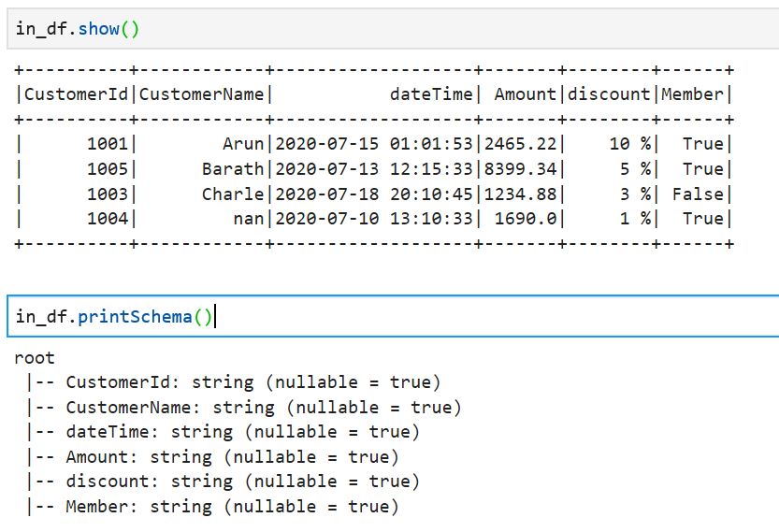Viewport: 779px width, 532px height.
Task: Select the CustomerId column header
Action: click(76, 93)
